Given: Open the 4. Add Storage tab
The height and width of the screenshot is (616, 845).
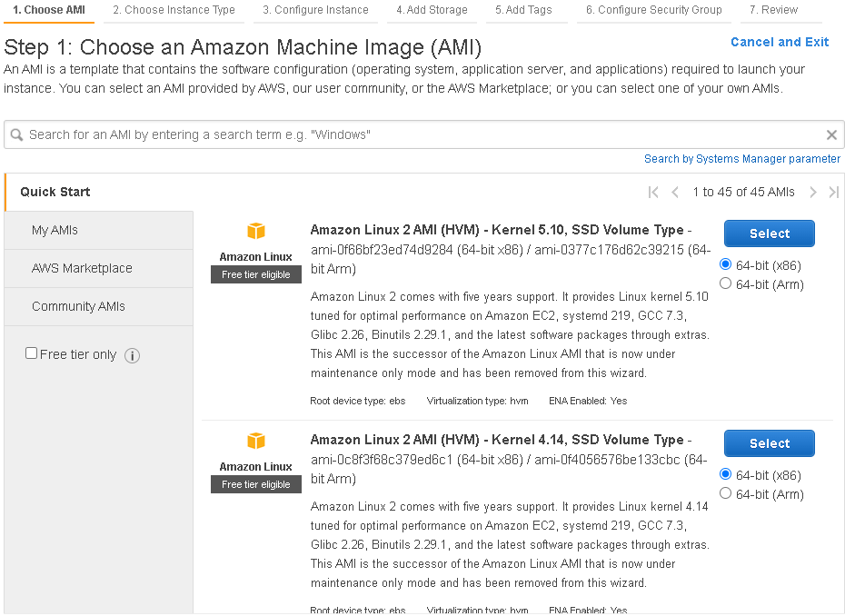Looking at the screenshot, I should coord(432,10).
